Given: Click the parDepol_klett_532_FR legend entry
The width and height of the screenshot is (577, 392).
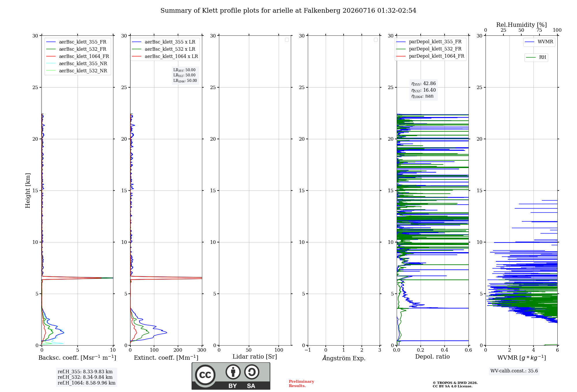Looking at the screenshot, I should 430,49.
